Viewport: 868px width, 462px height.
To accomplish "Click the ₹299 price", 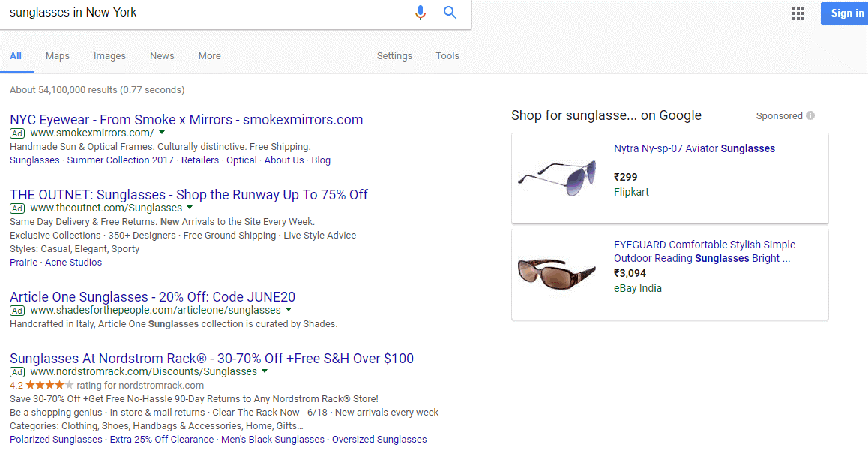I will pos(626,177).
